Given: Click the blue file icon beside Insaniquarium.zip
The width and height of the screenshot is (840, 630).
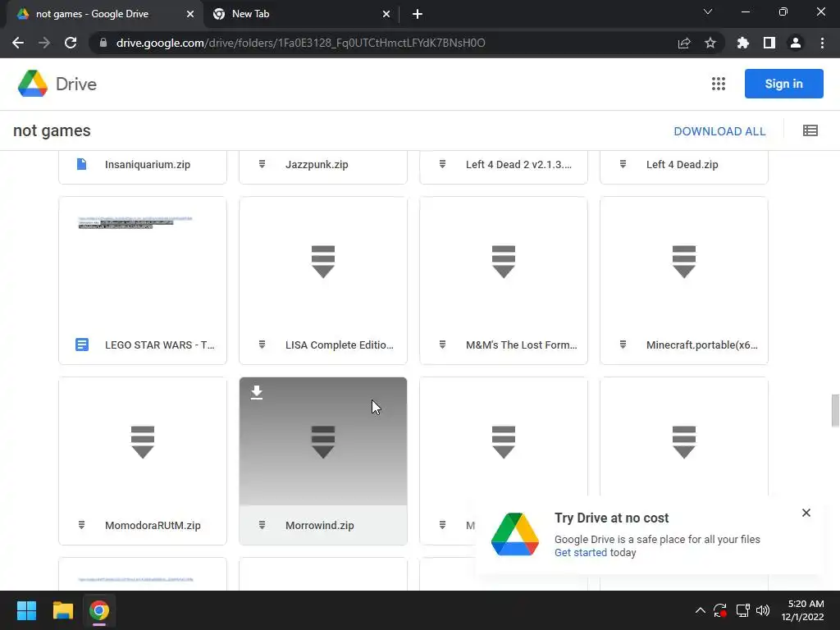Looking at the screenshot, I should pyautogui.click(x=81, y=164).
